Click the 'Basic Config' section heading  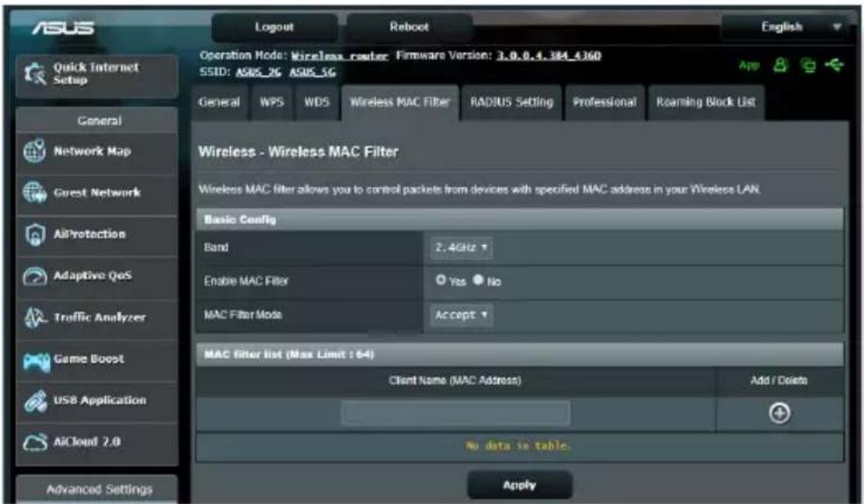[x=240, y=220]
